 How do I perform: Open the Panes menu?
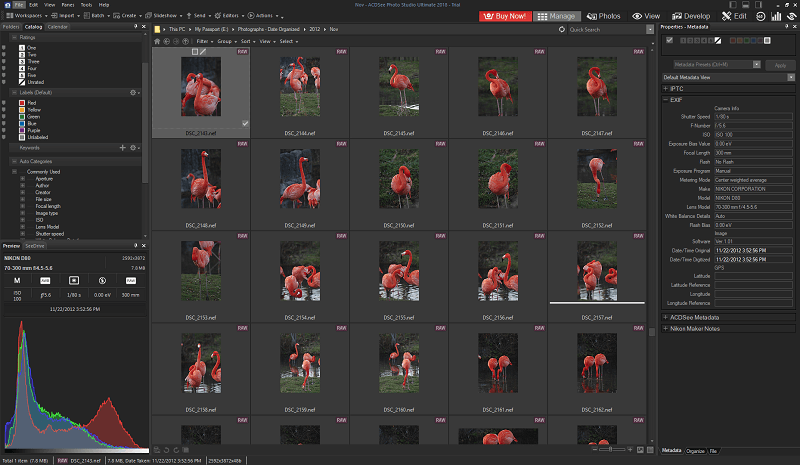(68, 5)
